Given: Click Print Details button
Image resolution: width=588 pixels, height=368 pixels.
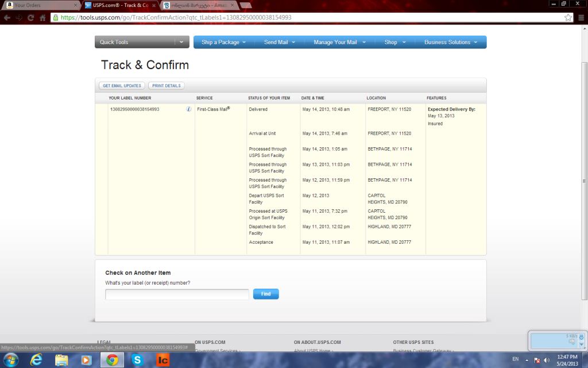Looking at the screenshot, I should tap(166, 86).
